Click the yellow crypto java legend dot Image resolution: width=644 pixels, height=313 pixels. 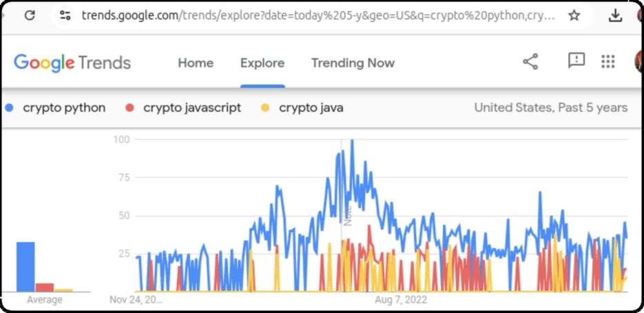[x=265, y=108]
